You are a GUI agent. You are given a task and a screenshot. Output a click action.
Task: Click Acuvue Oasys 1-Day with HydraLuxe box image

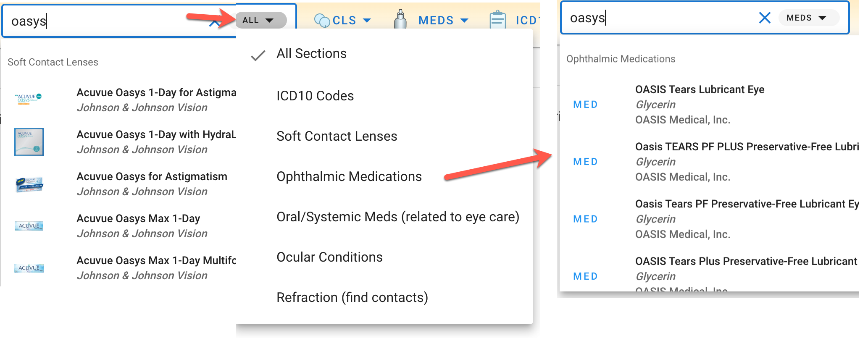point(29,142)
